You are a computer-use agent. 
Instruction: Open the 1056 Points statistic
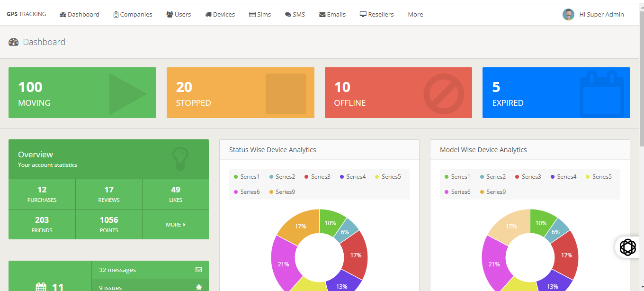(109, 225)
